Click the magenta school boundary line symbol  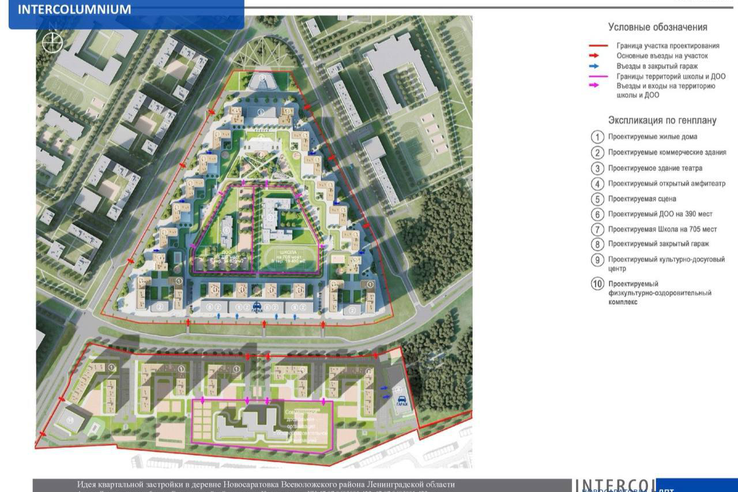(598, 76)
